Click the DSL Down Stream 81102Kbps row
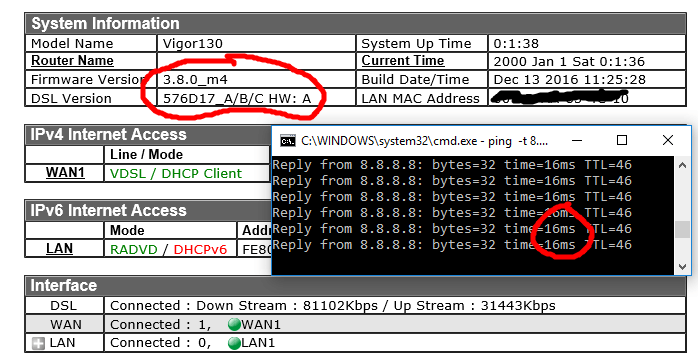Image resolution: width=698 pixels, height=364 pixels. 333,306
